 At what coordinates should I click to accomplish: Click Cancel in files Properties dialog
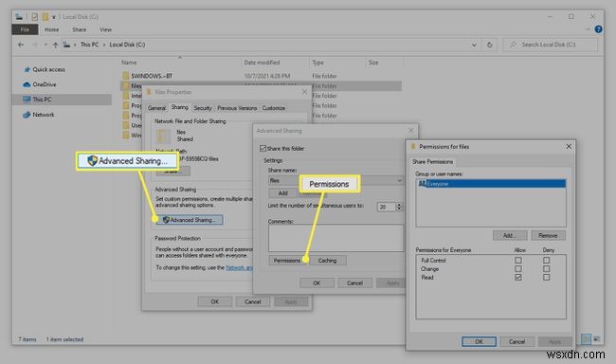pyautogui.click(x=253, y=301)
